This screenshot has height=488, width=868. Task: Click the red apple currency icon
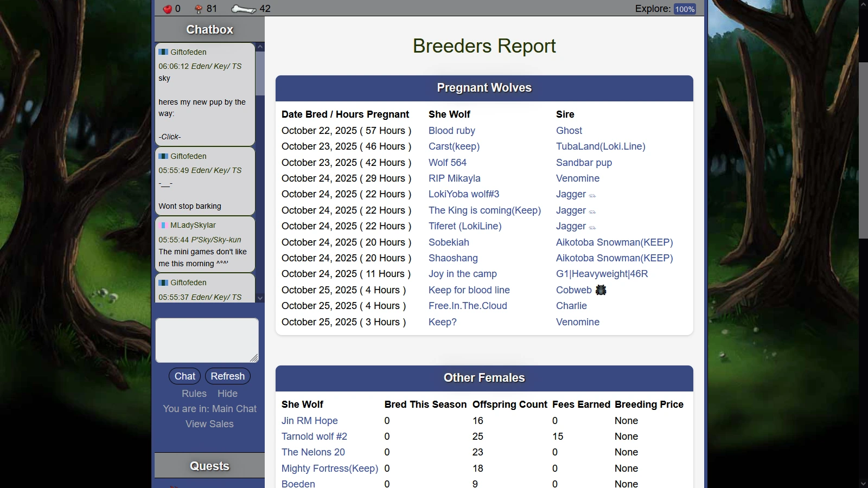(168, 9)
